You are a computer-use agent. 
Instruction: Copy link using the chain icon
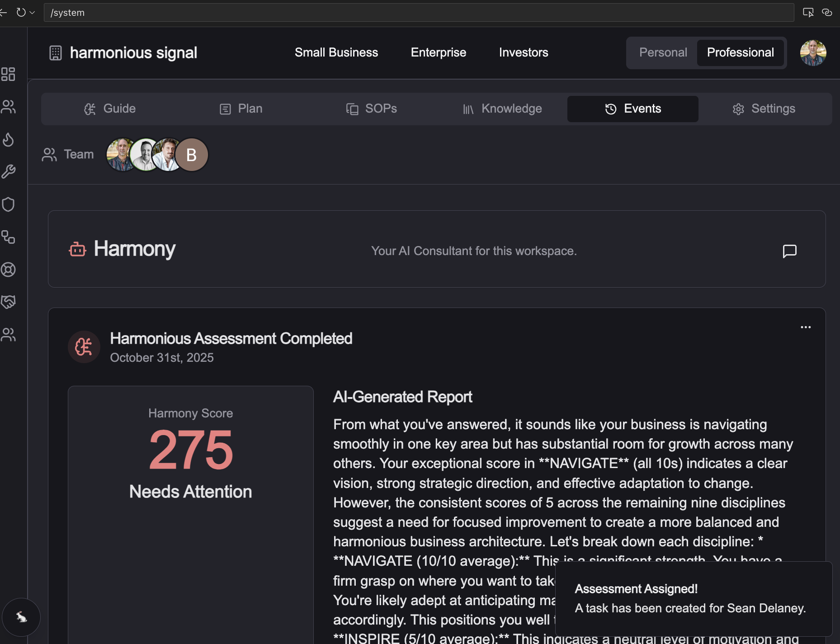[827, 12]
